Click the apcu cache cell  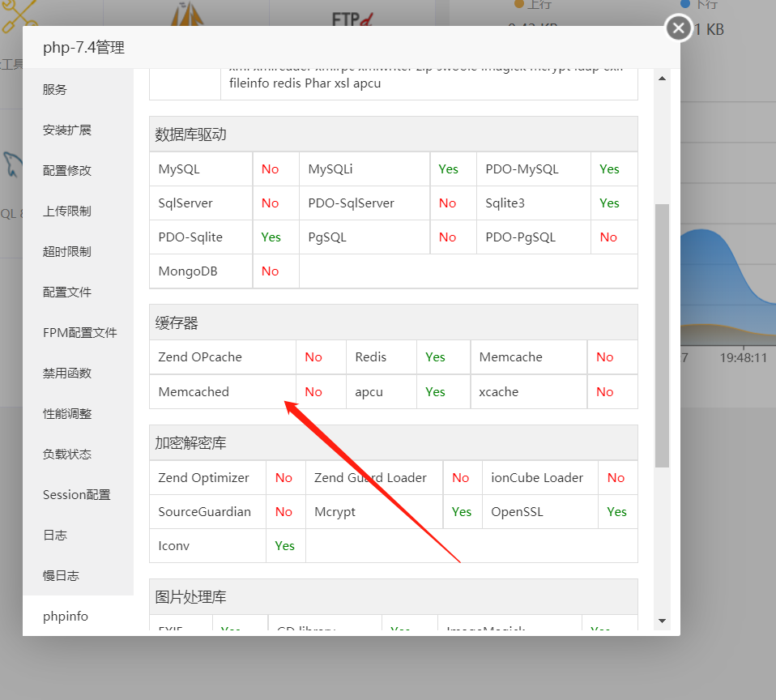[x=381, y=392]
